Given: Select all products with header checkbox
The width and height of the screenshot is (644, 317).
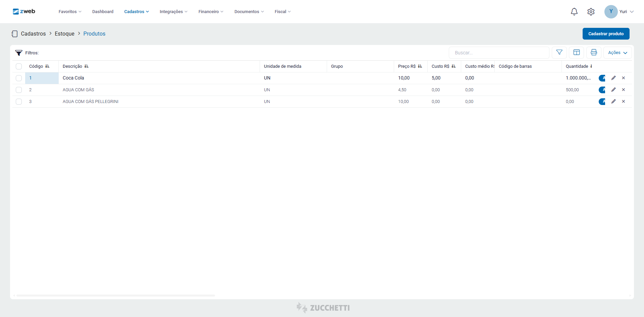Looking at the screenshot, I should [x=19, y=66].
